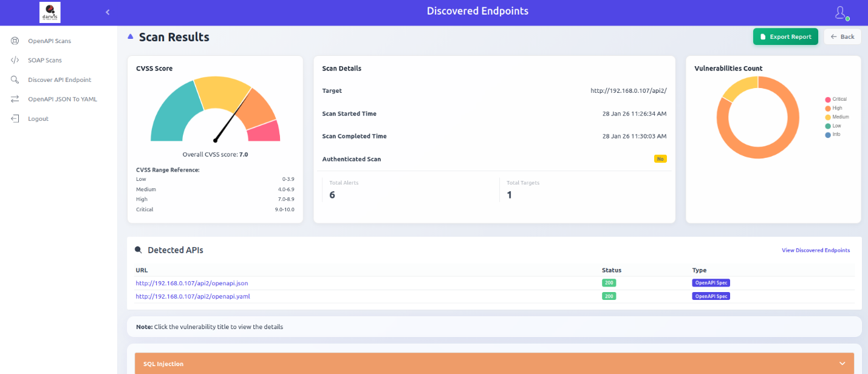Screen dimensions: 868x374
Task: Click the Darwis logo in the header
Action: [x=50, y=12]
